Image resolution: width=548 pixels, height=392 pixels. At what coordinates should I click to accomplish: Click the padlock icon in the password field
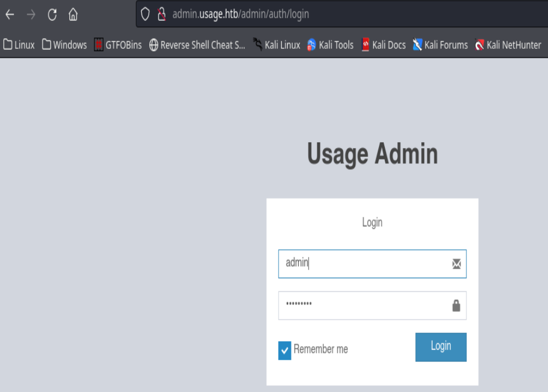456,306
